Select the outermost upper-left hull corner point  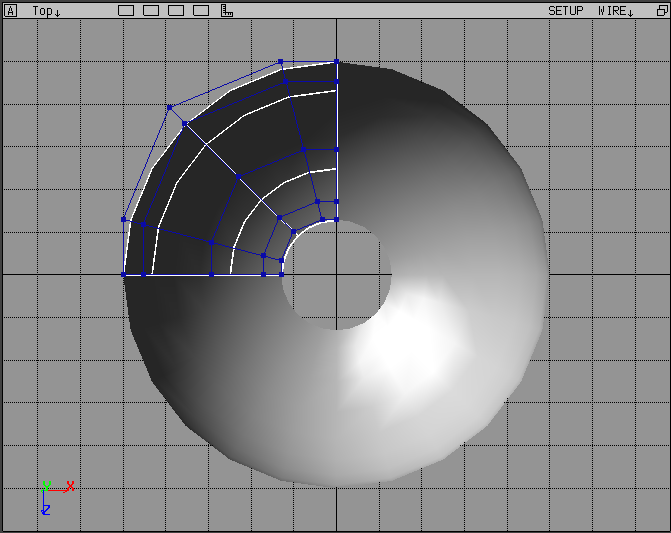(x=169, y=107)
